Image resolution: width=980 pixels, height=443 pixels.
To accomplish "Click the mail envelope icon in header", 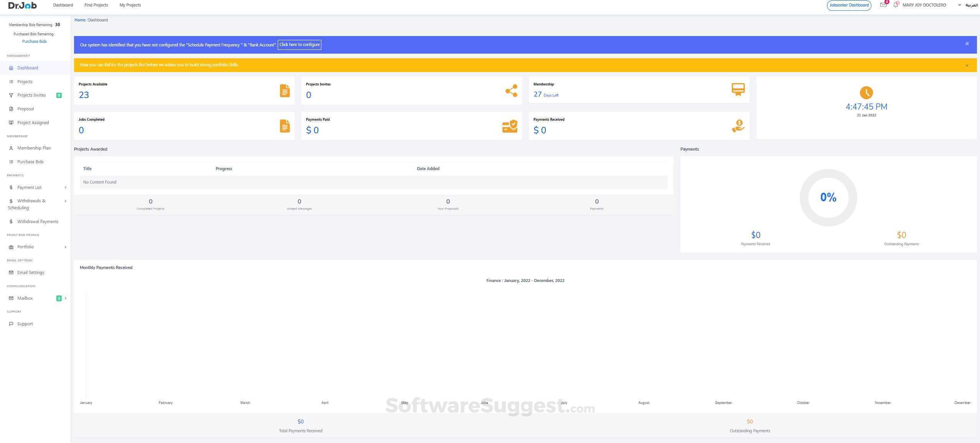I will coord(883,5).
